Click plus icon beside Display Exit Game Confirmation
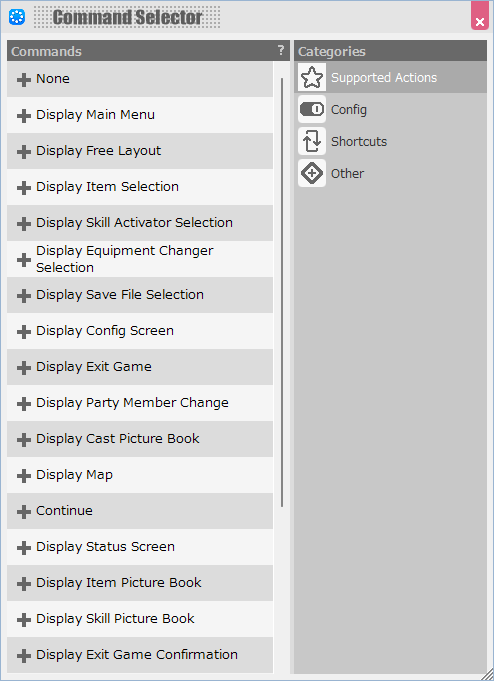Viewport: 494px width, 681px height. coord(24,657)
